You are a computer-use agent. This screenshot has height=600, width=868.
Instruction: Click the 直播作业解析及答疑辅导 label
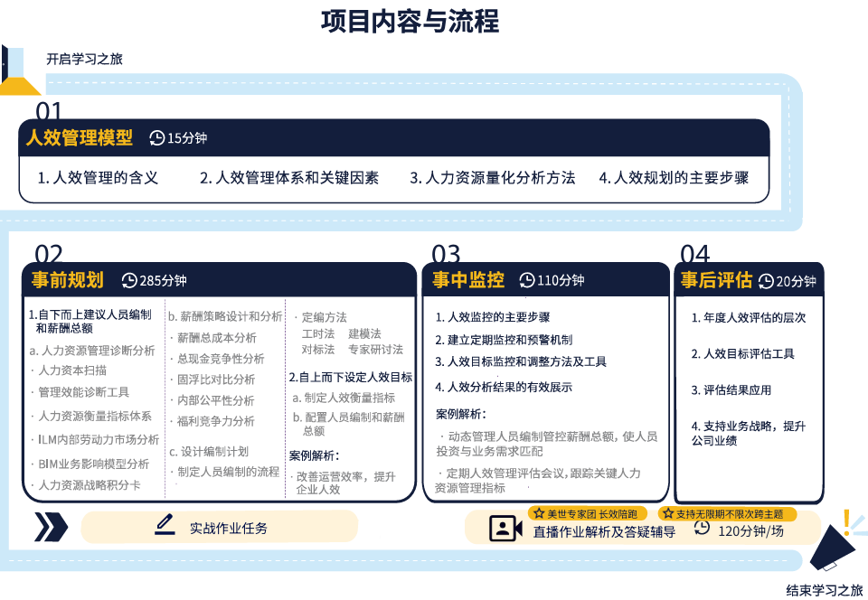coord(604,532)
